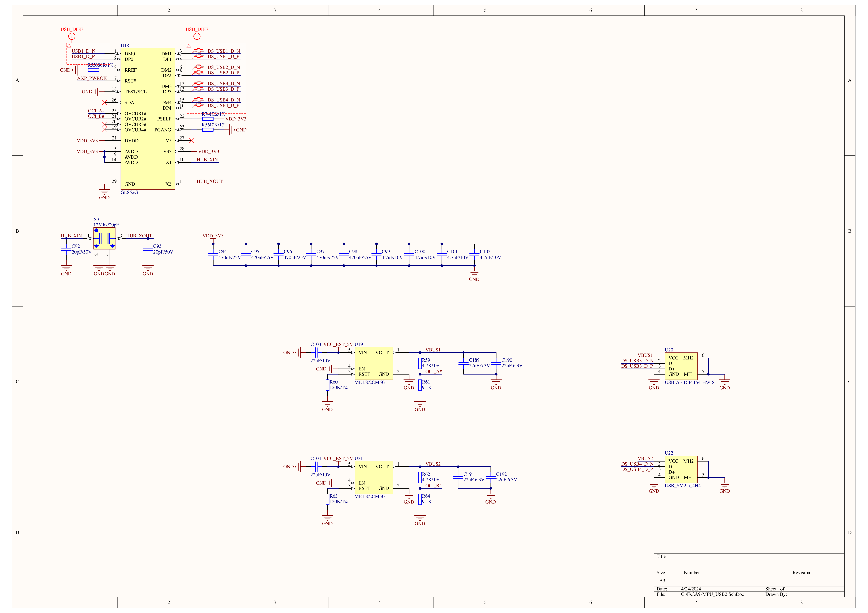Click the right USB_DIFF info directive icon
This screenshot has height=613, width=868.
coord(197,36)
